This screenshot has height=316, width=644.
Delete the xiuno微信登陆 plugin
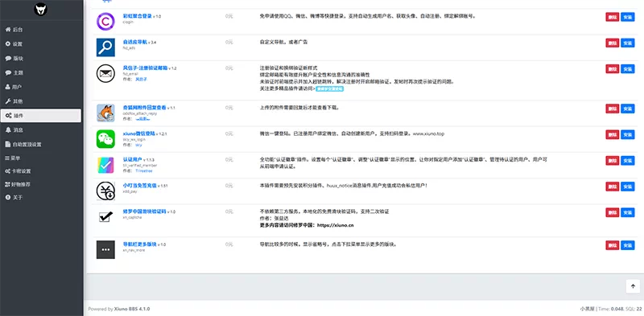click(612, 134)
